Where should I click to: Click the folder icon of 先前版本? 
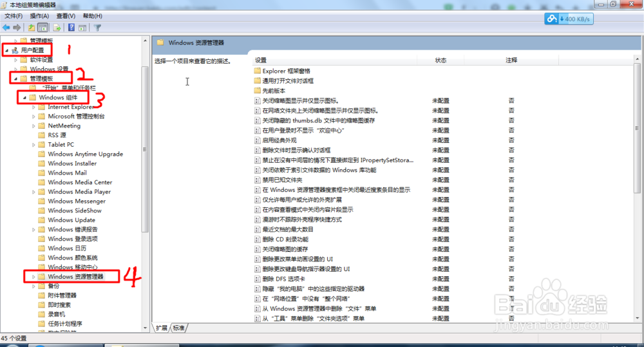[258, 90]
